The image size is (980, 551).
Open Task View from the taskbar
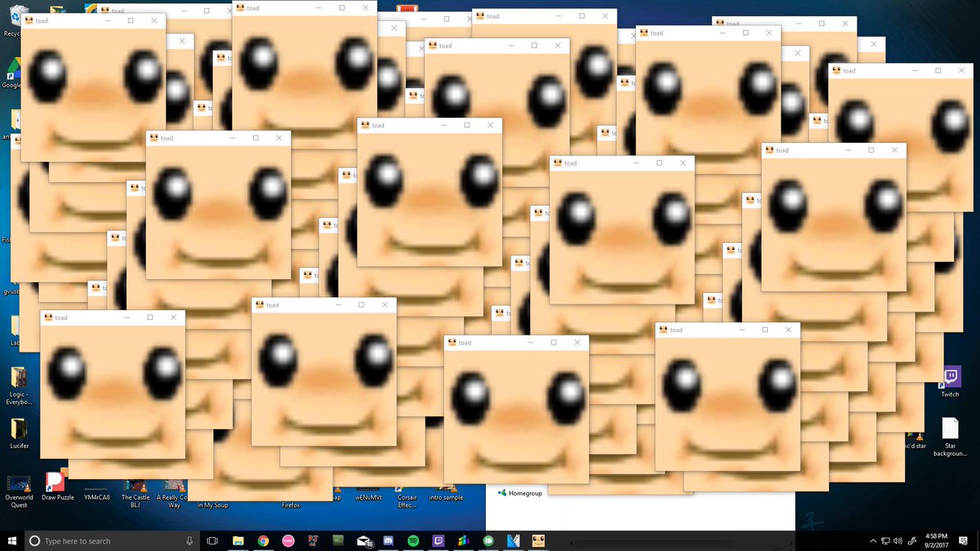[x=212, y=540]
